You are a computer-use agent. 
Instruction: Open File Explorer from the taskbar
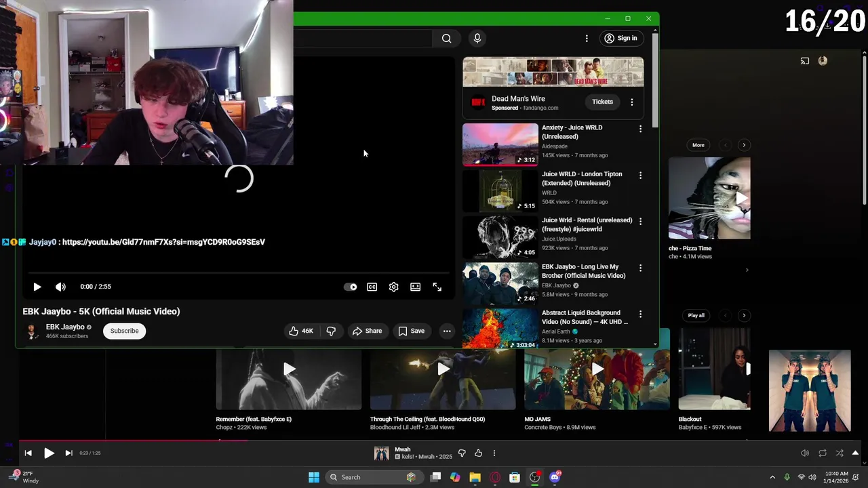pos(475,477)
